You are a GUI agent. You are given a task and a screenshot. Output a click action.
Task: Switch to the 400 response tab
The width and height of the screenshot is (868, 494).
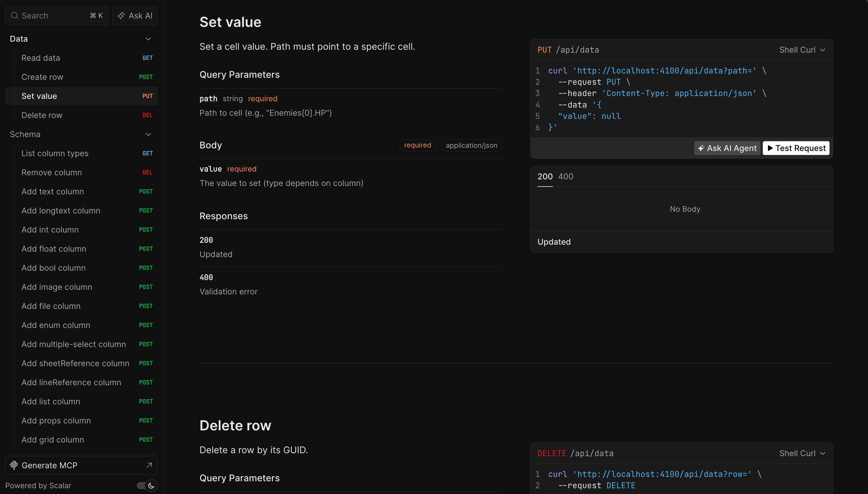click(x=566, y=176)
